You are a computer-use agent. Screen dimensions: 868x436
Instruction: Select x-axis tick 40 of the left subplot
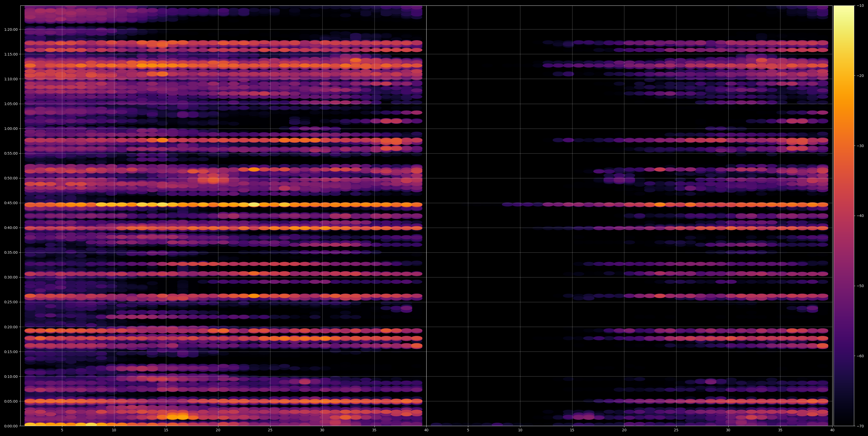[x=426, y=430]
